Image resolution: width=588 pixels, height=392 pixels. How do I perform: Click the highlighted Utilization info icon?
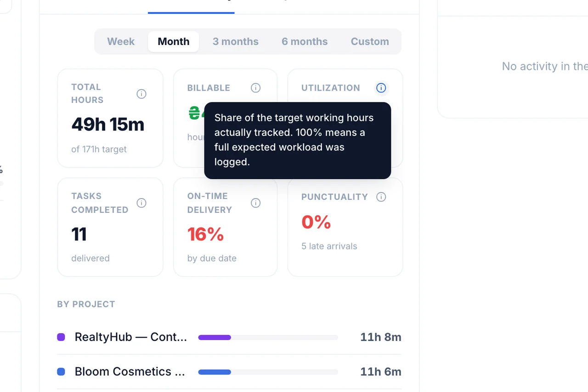click(381, 88)
